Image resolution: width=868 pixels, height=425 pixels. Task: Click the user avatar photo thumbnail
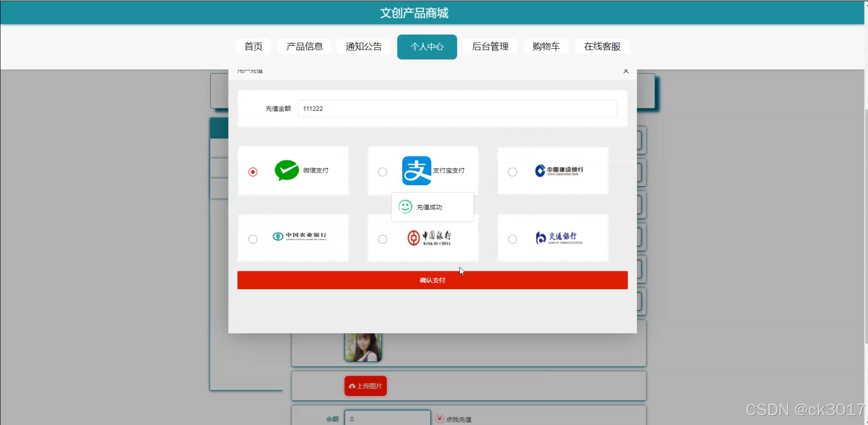click(x=363, y=347)
